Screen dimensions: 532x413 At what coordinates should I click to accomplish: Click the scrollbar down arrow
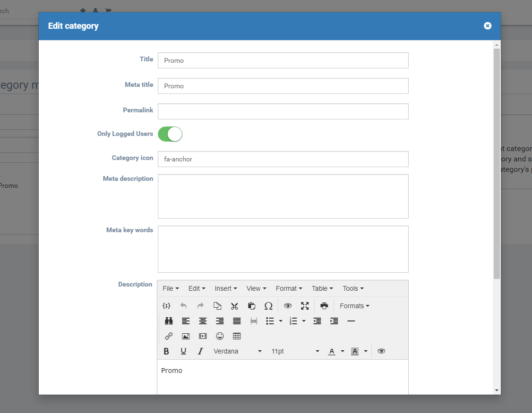(x=497, y=390)
